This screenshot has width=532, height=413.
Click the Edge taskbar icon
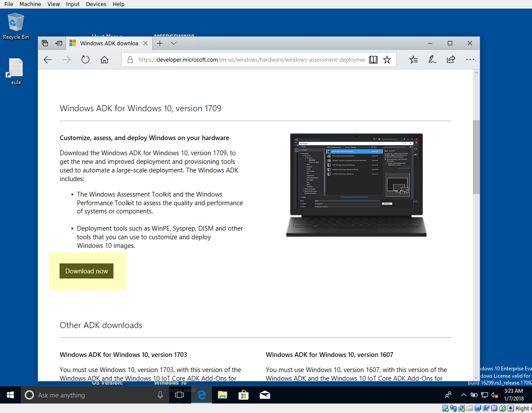(x=201, y=395)
